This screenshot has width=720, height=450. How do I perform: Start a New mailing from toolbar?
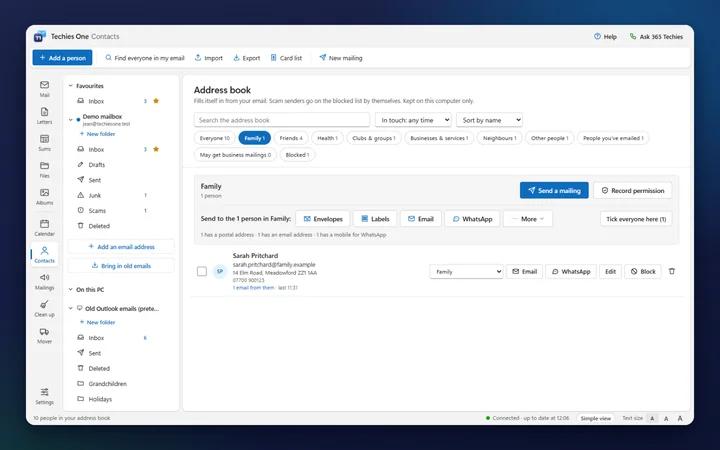[341, 58]
